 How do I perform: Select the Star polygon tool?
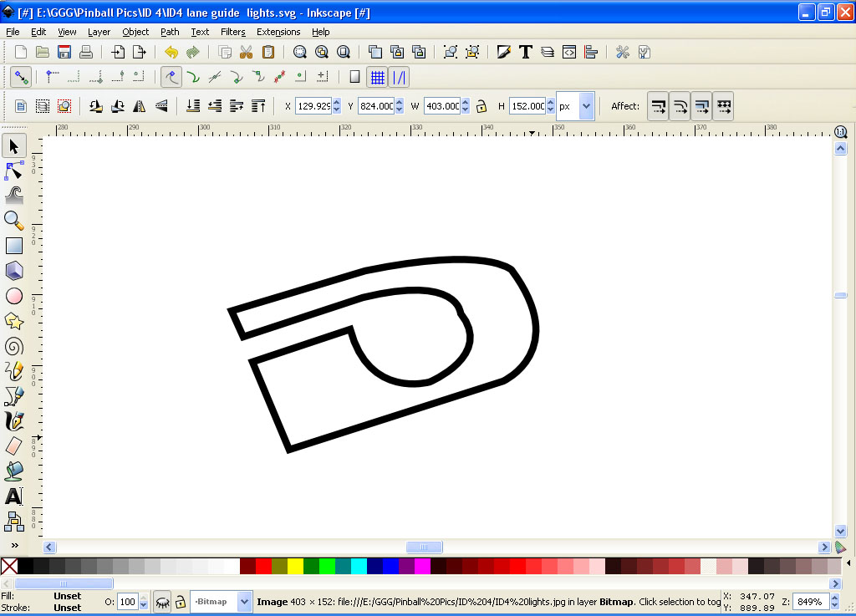[14, 321]
